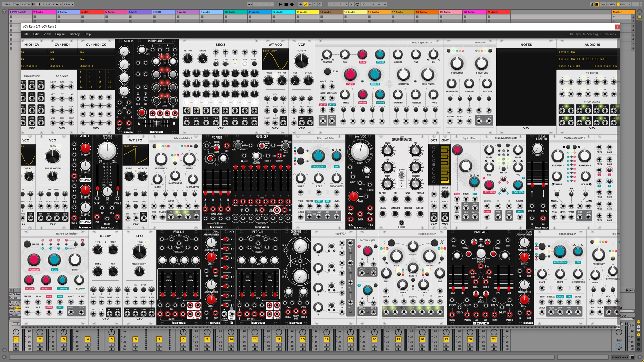Click the loop switch icon

tap(357, 5)
